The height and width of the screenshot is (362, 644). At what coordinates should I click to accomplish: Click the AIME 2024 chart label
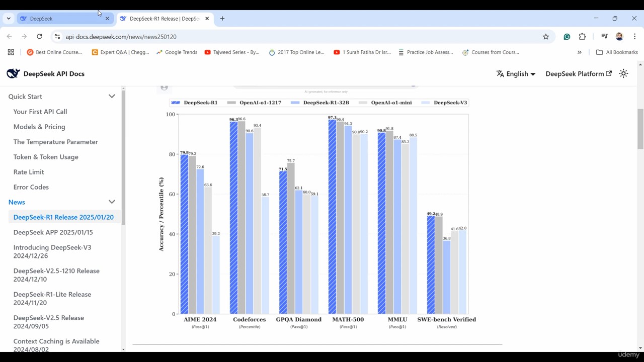point(200,320)
